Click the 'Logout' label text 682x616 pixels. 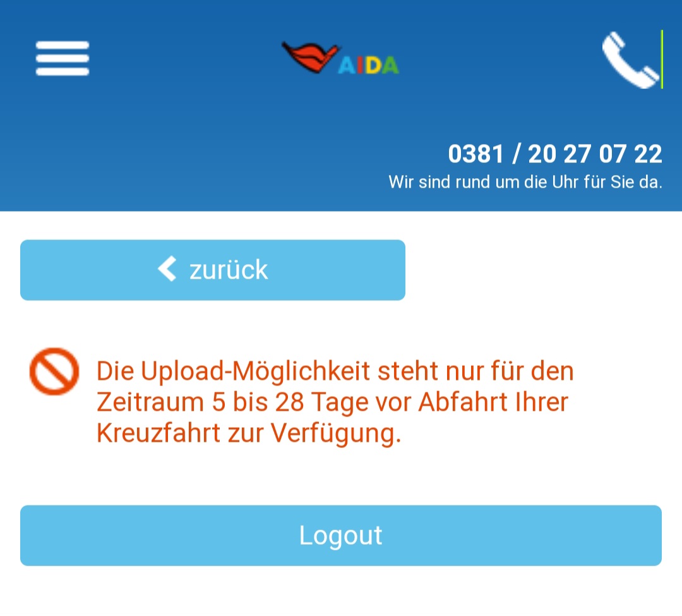pyautogui.click(x=340, y=536)
